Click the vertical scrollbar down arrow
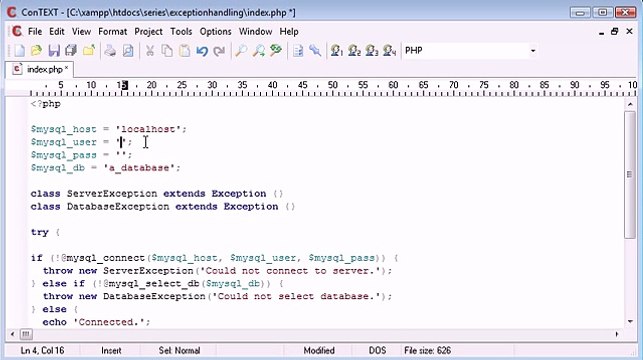This screenshot has width=643, height=360. (630, 321)
